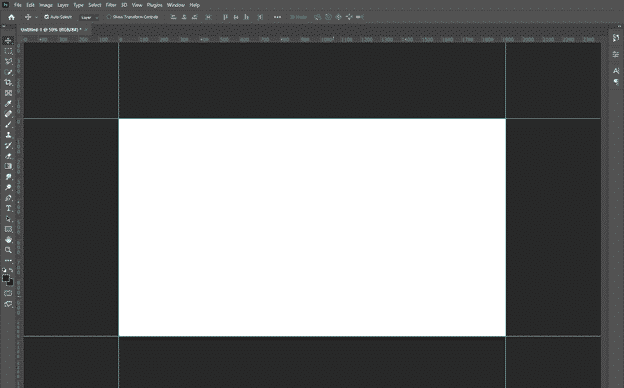Select the Blur tool
This screenshot has height=388, width=624.
point(8,177)
